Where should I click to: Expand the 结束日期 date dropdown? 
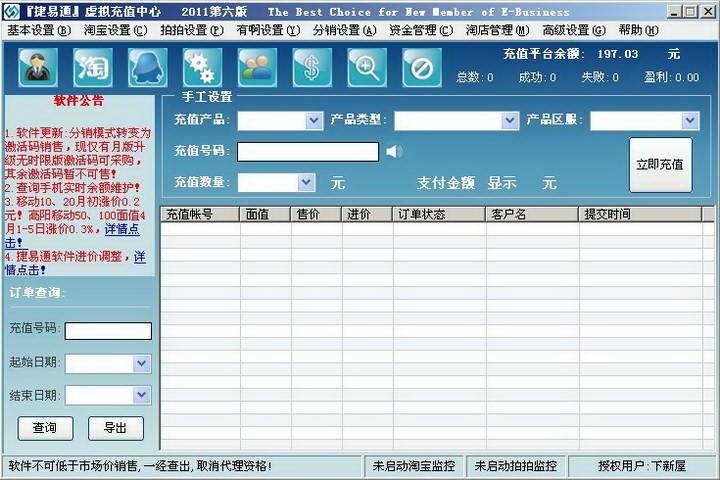tap(141, 395)
